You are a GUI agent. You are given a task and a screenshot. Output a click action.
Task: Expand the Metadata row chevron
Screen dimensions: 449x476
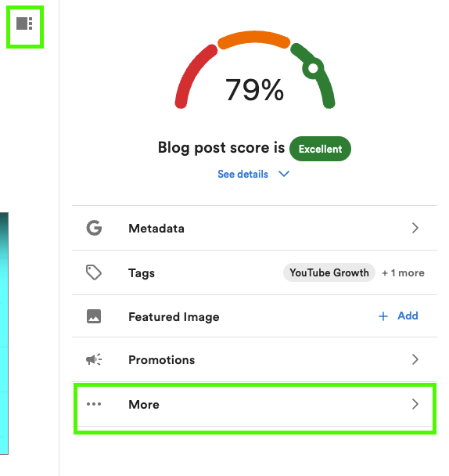coord(415,228)
